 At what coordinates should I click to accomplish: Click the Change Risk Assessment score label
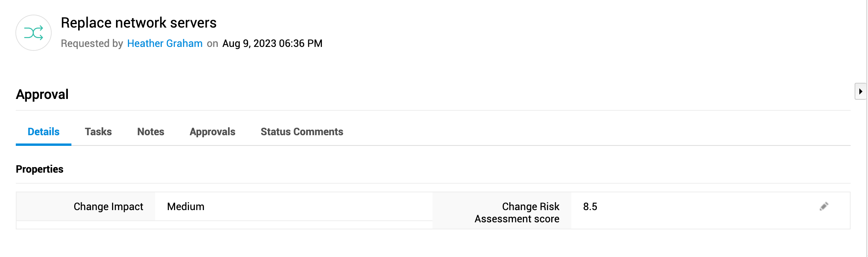click(x=517, y=212)
